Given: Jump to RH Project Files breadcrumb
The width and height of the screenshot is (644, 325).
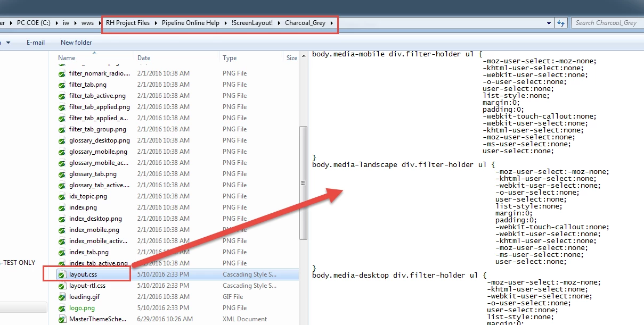Looking at the screenshot, I should click(x=128, y=23).
